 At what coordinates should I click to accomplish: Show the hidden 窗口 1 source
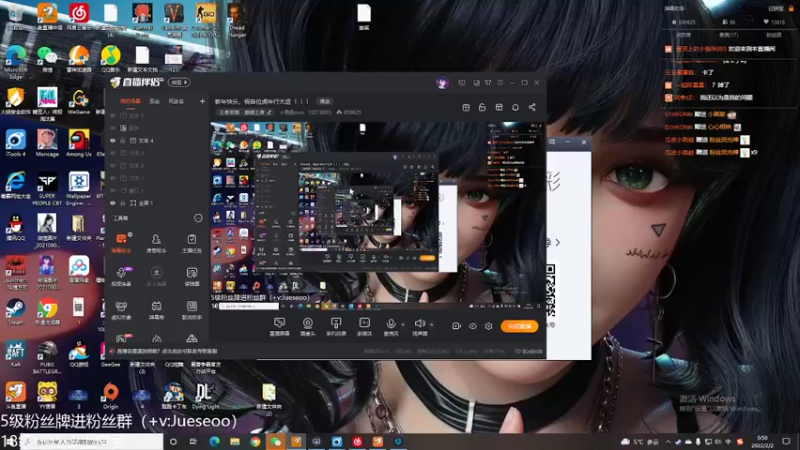[113, 190]
